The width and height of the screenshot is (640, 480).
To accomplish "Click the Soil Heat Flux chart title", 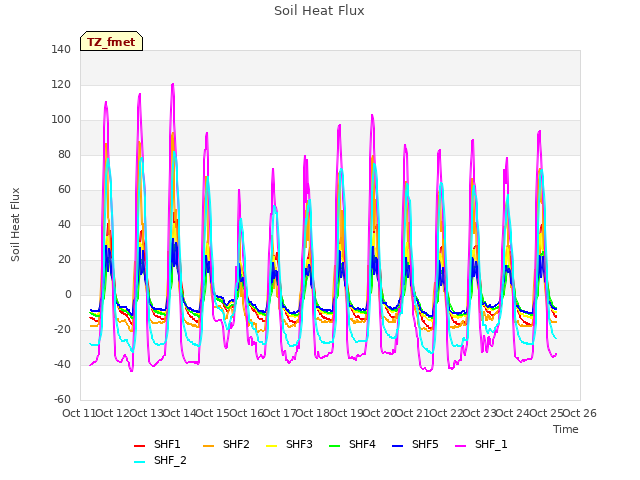I will pos(319,11).
